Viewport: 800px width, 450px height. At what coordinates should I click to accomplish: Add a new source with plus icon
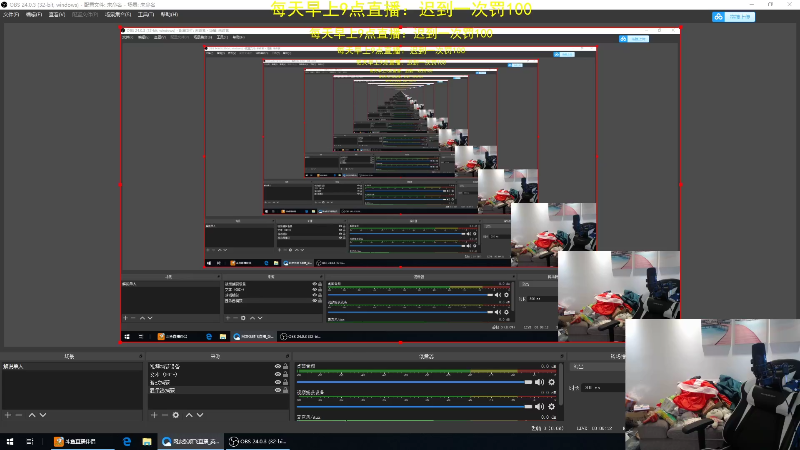point(154,415)
